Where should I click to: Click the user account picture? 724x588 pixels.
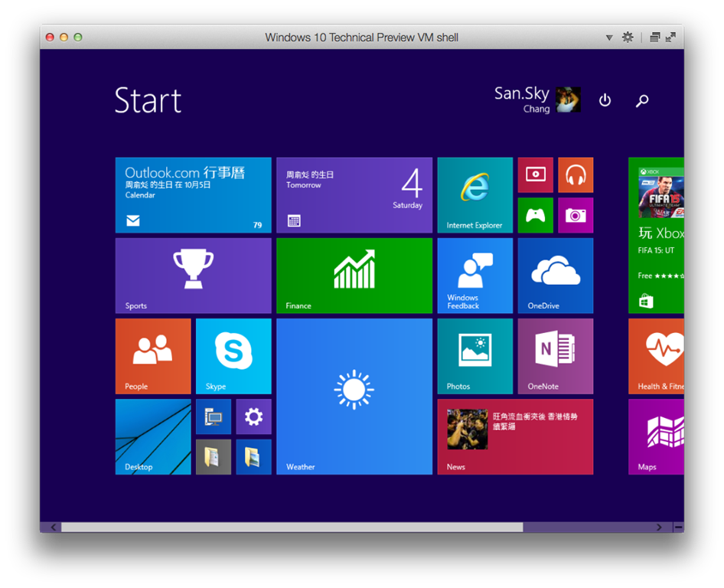pyautogui.click(x=569, y=100)
